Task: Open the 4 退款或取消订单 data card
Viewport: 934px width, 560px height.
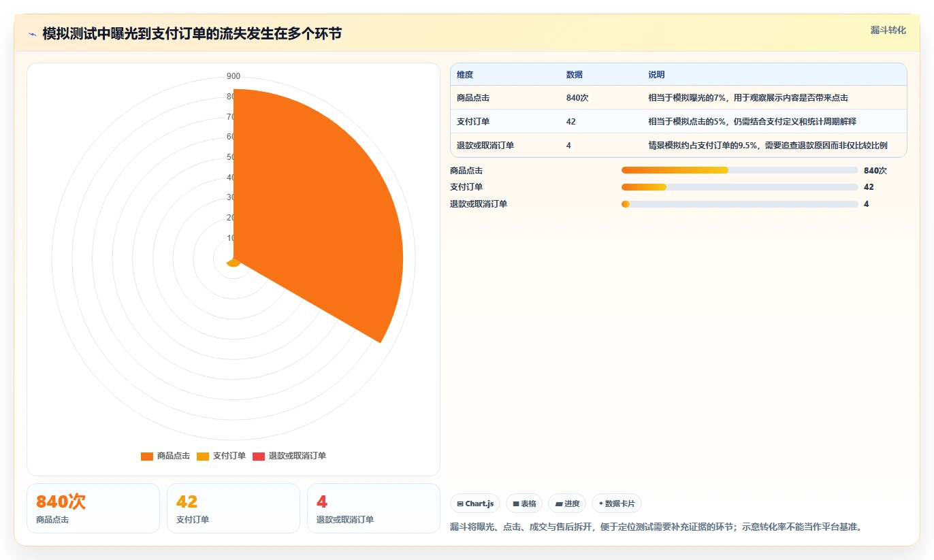Action: click(374, 508)
